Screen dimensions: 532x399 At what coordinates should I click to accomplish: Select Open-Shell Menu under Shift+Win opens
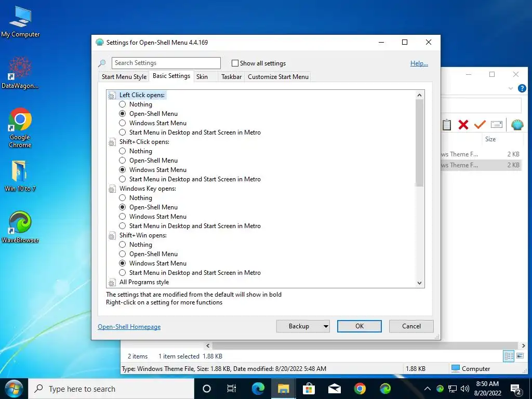(123, 254)
